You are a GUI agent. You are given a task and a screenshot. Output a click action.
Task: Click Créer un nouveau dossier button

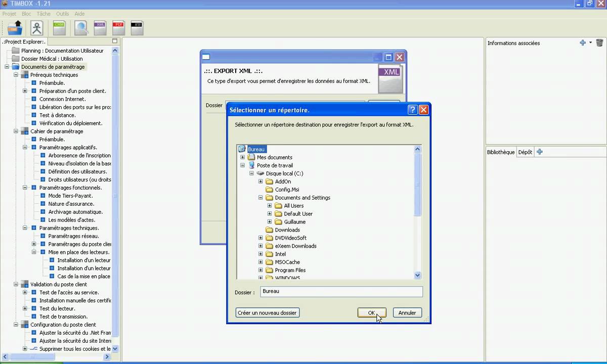267,313
